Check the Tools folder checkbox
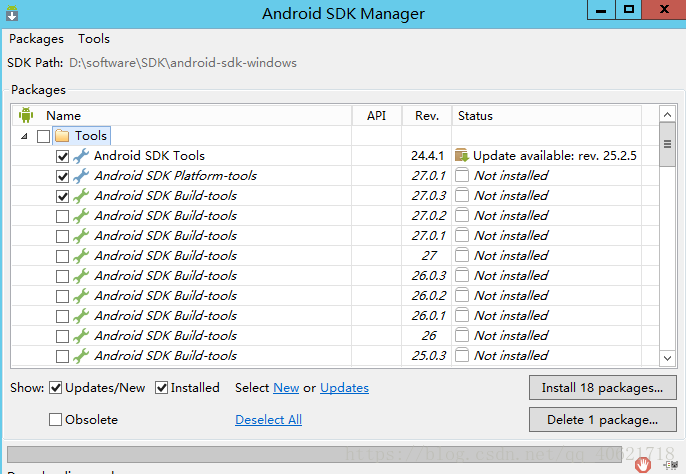 43,136
